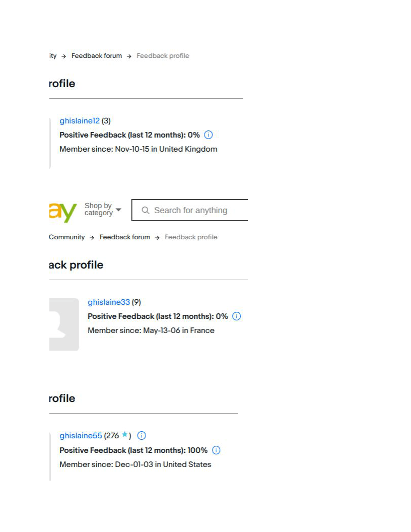Click the magnifier icon in the search box
Image resolution: width=411 pixels, height=532 pixels.
click(146, 211)
